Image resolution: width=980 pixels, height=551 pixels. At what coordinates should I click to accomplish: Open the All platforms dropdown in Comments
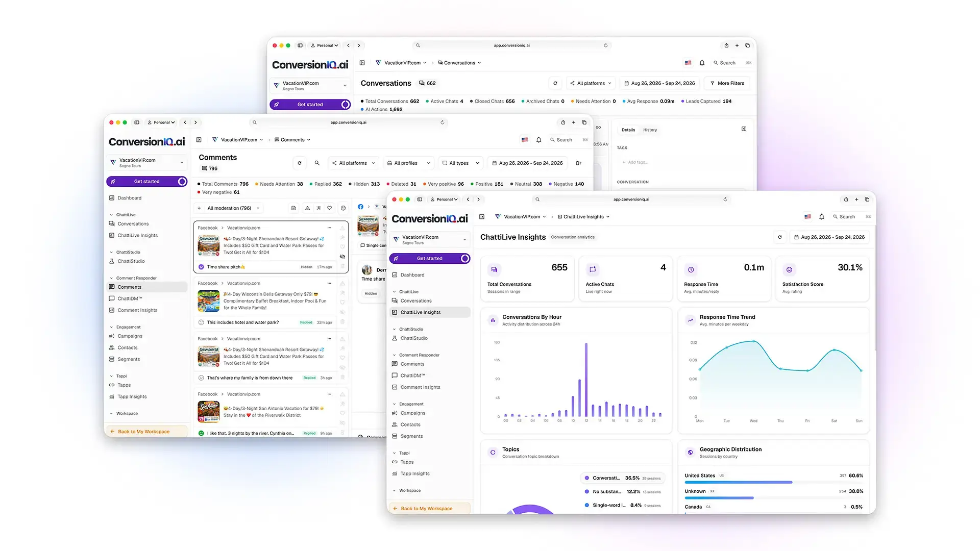[354, 163]
